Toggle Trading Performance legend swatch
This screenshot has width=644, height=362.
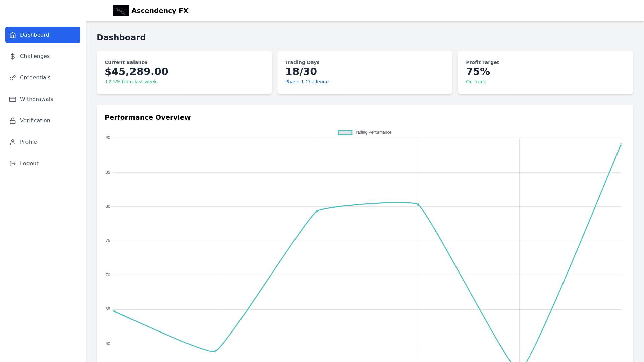345,133
